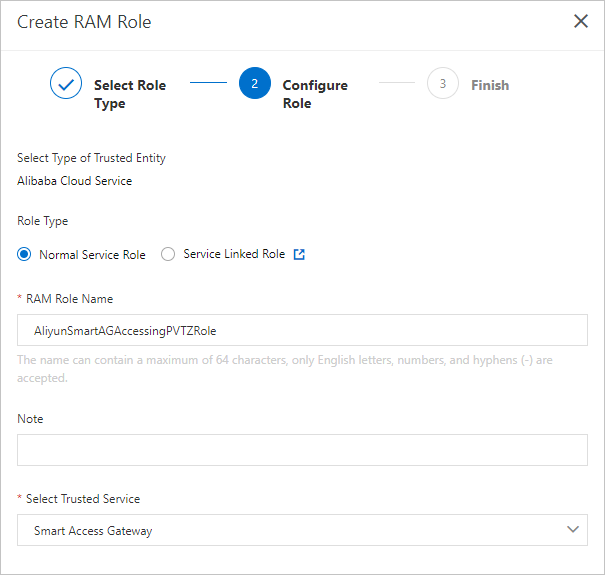Click the Smart Access Gateway dropdown chevron
The width and height of the screenshot is (605, 575).
[x=573, y=529]
